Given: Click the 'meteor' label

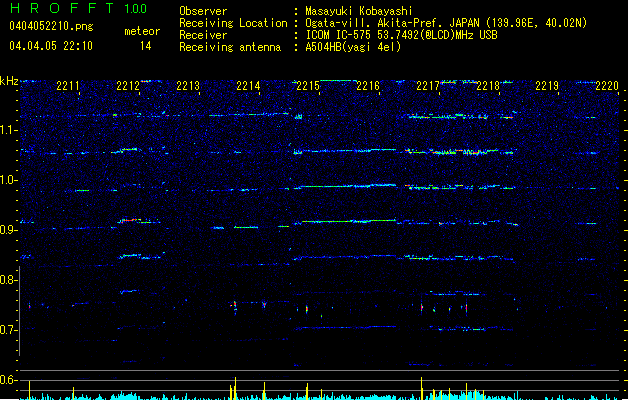Looking at the screenshot, I should tap(142, 31).
